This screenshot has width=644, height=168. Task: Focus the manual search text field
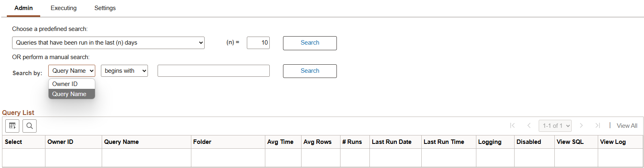[213, 71]
